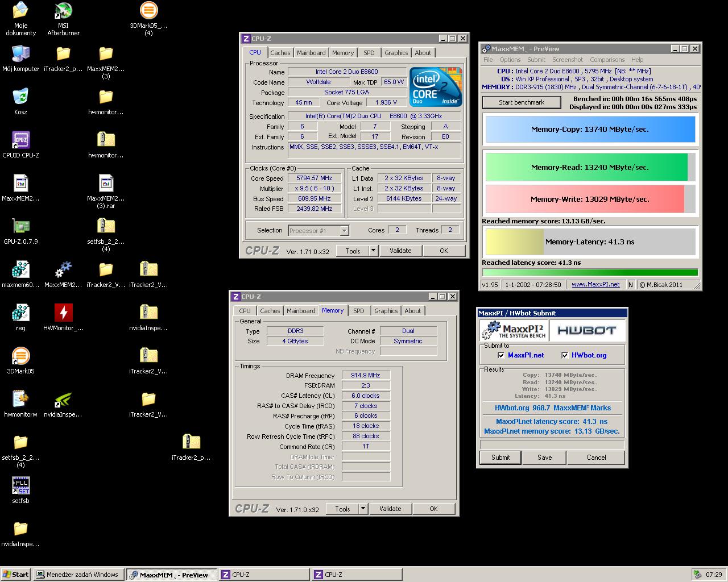Click the HWBOT logo in submit dialog
728x582 pixels.
pos(586,330)
